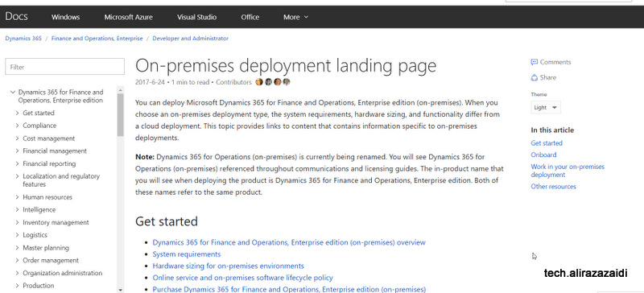
Task: Collapse the Dynamics 365 for Finance and Operations tree node
Action: click(13, 92)
